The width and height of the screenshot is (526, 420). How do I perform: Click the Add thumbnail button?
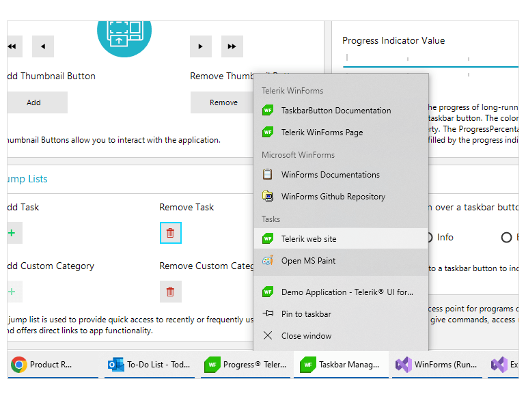(37, 102)
